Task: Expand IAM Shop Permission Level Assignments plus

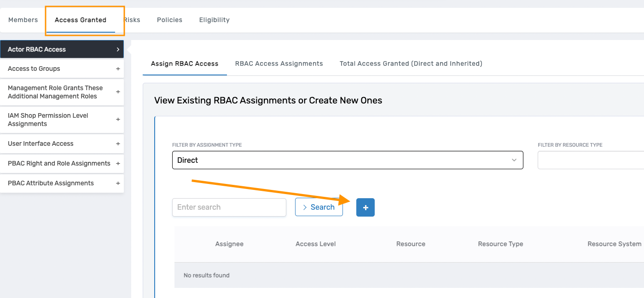Action: (x=118, y=120)
